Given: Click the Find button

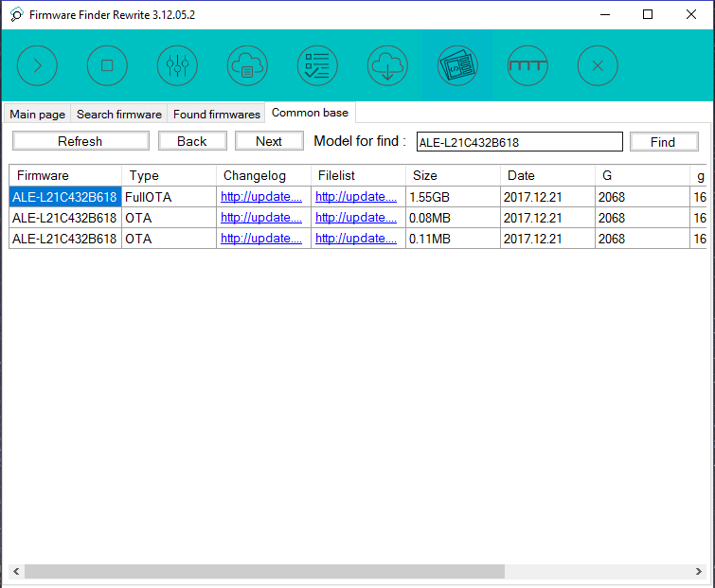Looking at the screenshot, I should pyautogui.click(x=664, y=142).
